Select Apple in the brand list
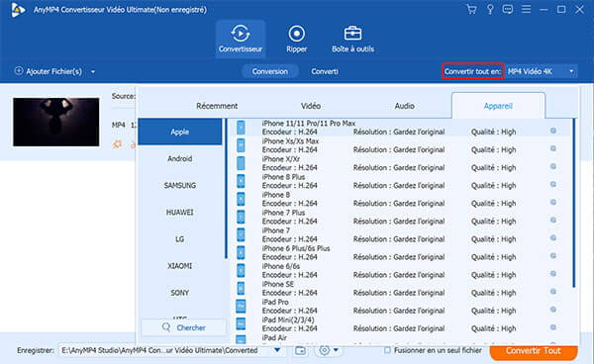Image resolution: width=594 pixels, height=364 pixels. click(x=180, y=132)
